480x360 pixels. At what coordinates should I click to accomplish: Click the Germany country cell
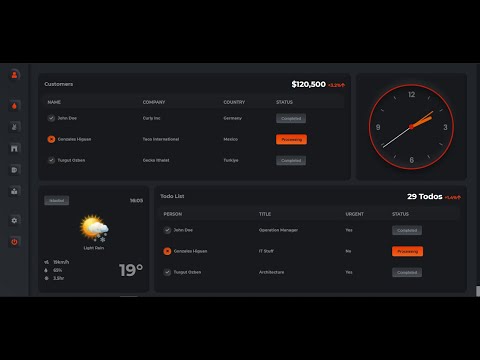(x=233, y=118)
